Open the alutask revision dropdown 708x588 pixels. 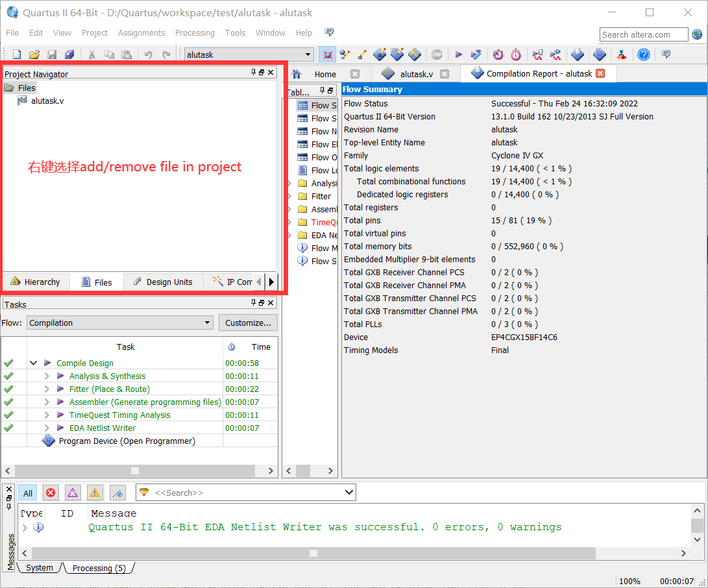308,55
